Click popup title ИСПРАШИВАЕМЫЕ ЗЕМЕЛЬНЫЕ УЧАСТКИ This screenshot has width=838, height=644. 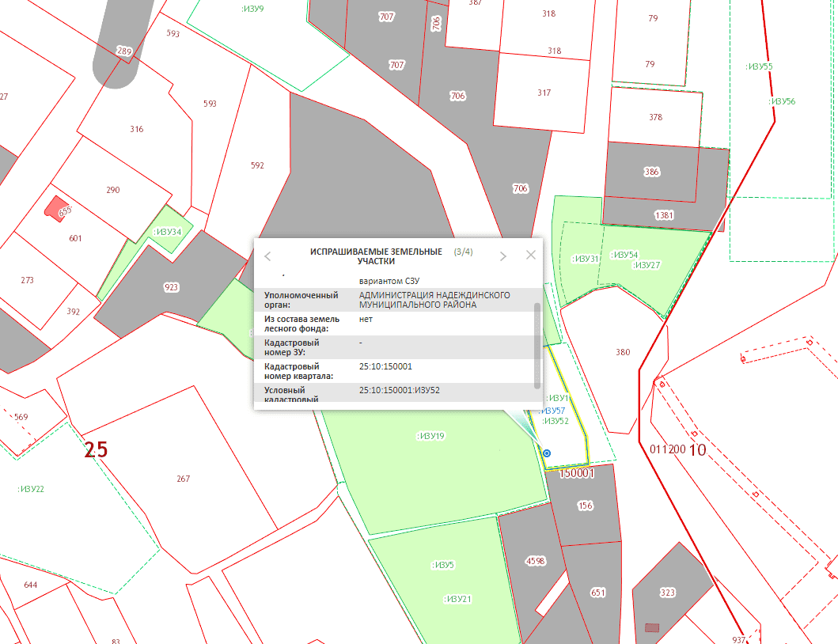coord(376,256)
